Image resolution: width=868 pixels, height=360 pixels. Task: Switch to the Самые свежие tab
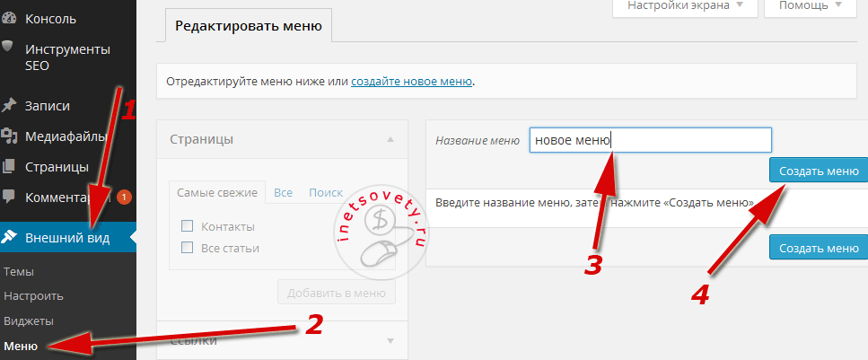(217, 193)
